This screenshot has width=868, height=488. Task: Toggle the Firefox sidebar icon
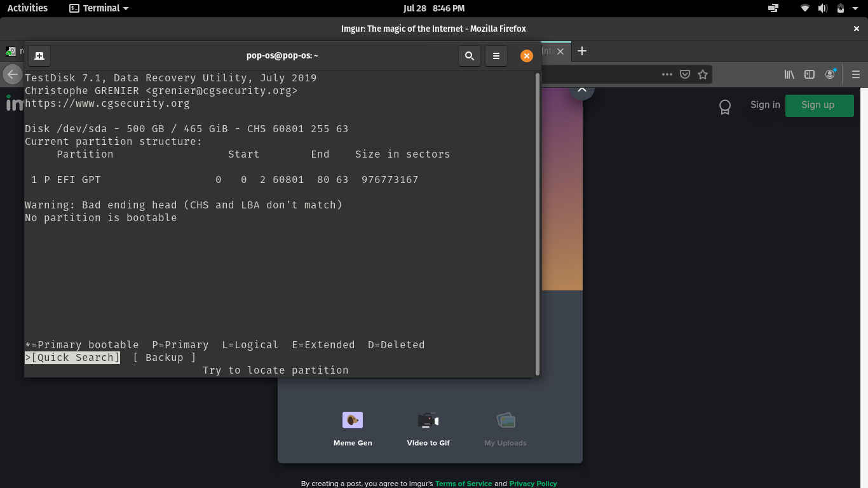810,74
